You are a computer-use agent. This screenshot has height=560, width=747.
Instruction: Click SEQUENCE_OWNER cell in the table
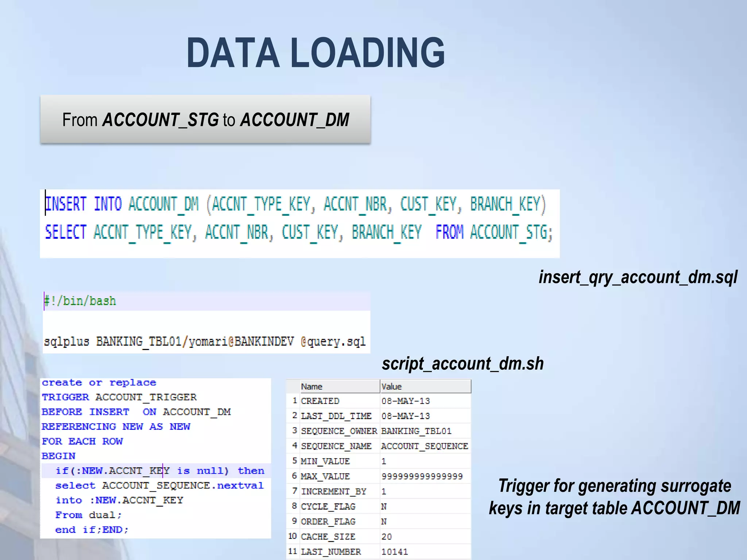339,431
